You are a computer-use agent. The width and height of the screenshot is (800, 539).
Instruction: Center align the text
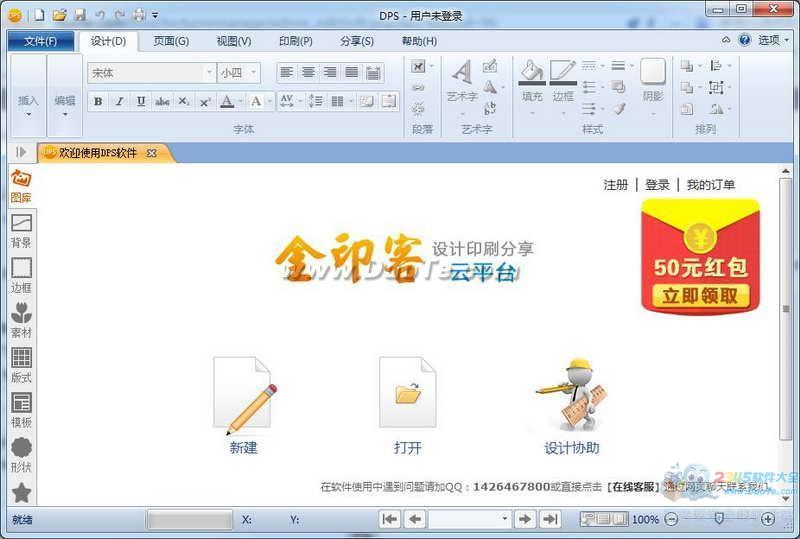[308, 72]
